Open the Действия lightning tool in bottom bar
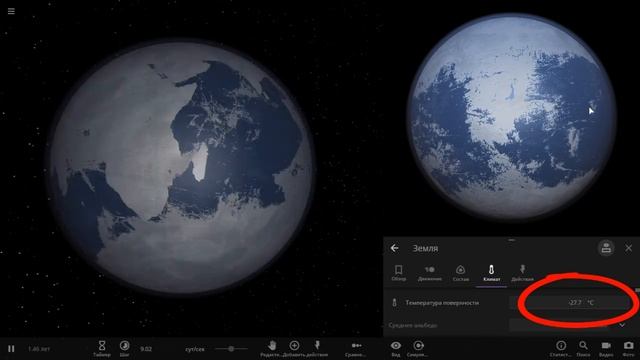The image size is (640, 360). click(x=317, y=348)
